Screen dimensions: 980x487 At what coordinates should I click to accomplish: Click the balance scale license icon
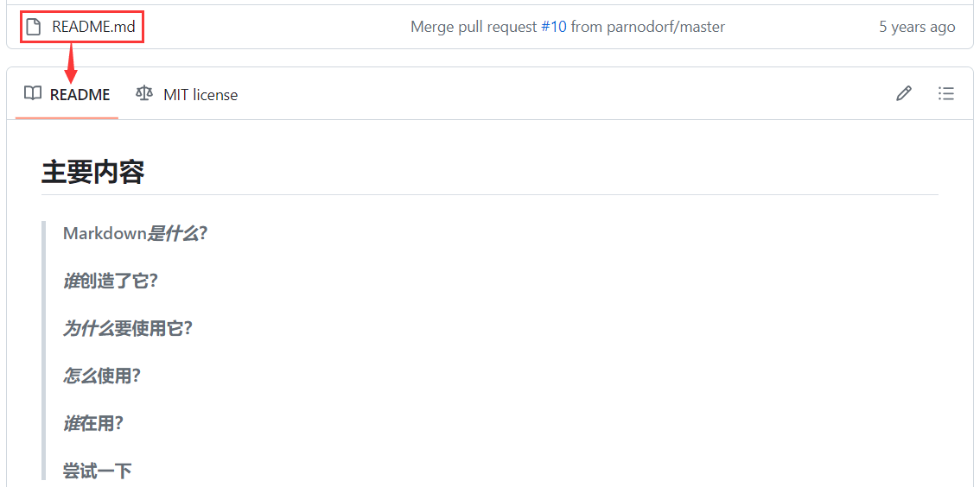coord(144,94)
